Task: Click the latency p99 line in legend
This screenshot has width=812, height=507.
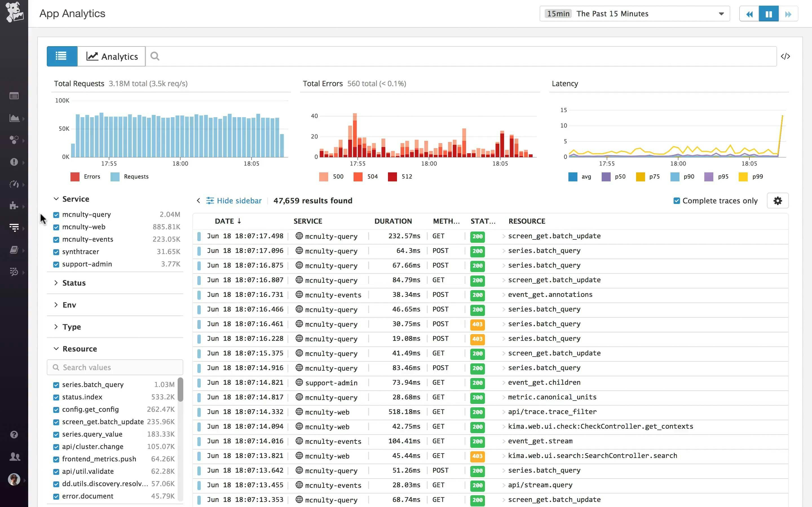Action: [x=758, y=176]
